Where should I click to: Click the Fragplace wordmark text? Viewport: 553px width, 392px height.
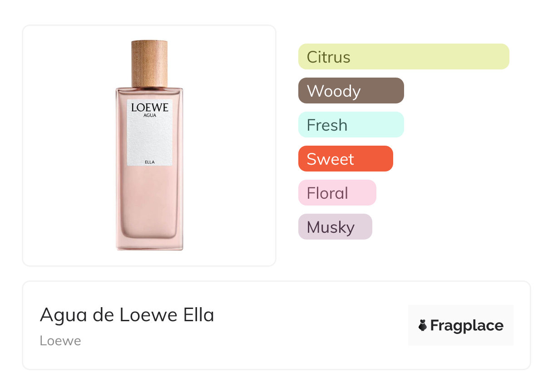tap(467, 326)
